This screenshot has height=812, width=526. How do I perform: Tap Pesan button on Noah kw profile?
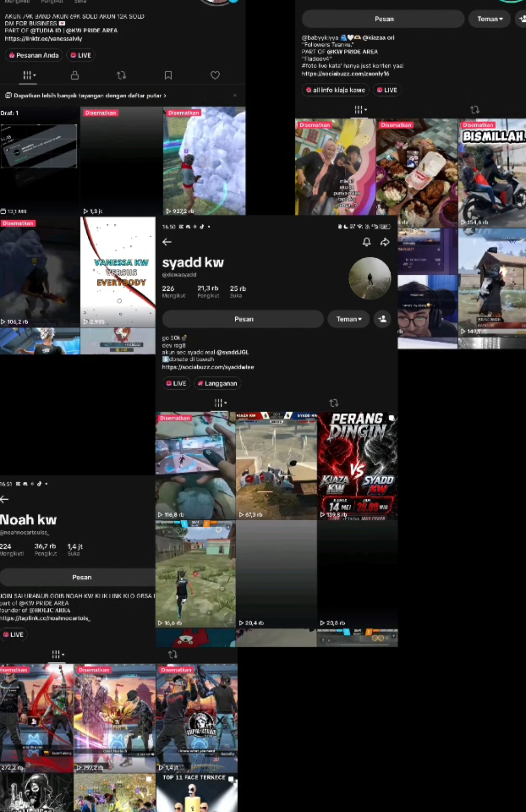[x=78, y=577]
